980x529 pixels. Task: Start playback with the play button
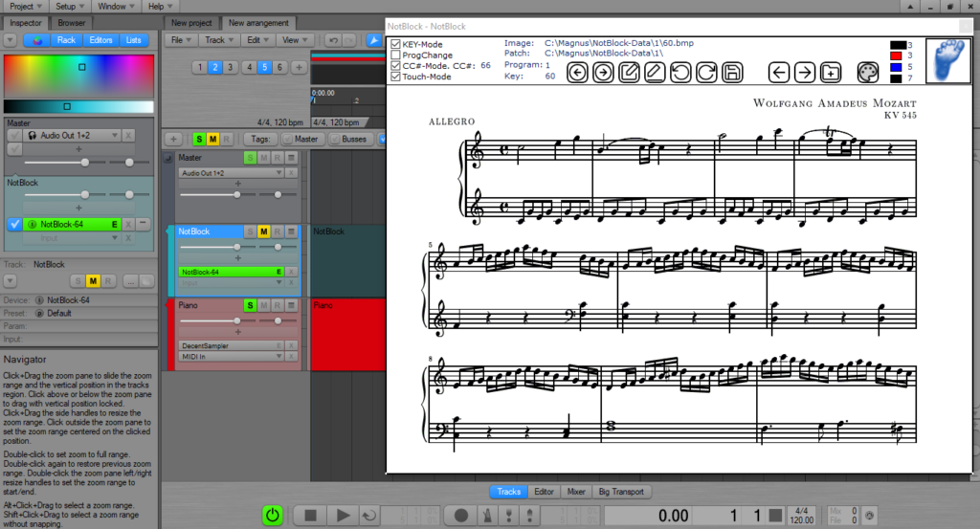click(344, 516)
